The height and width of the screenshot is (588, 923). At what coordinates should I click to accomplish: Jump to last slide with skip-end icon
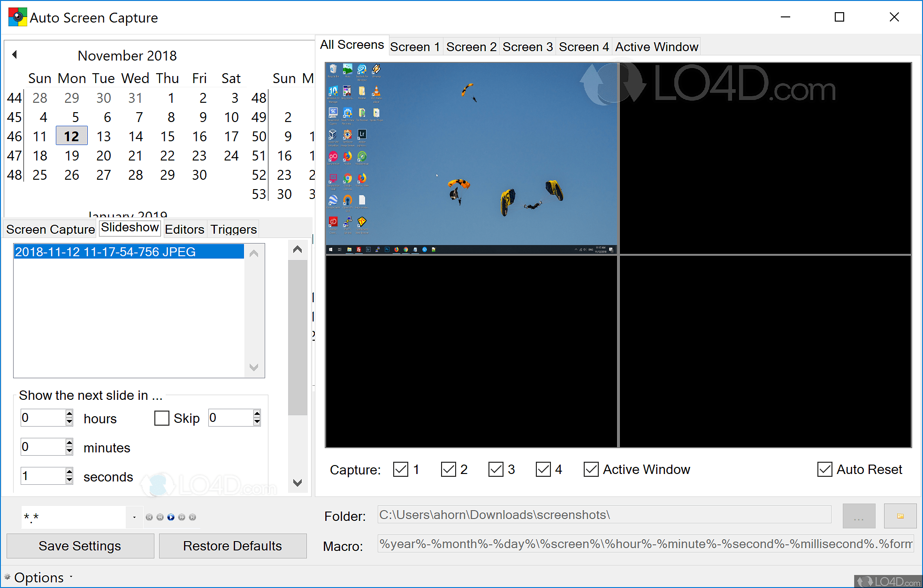(x=192, y=517)
